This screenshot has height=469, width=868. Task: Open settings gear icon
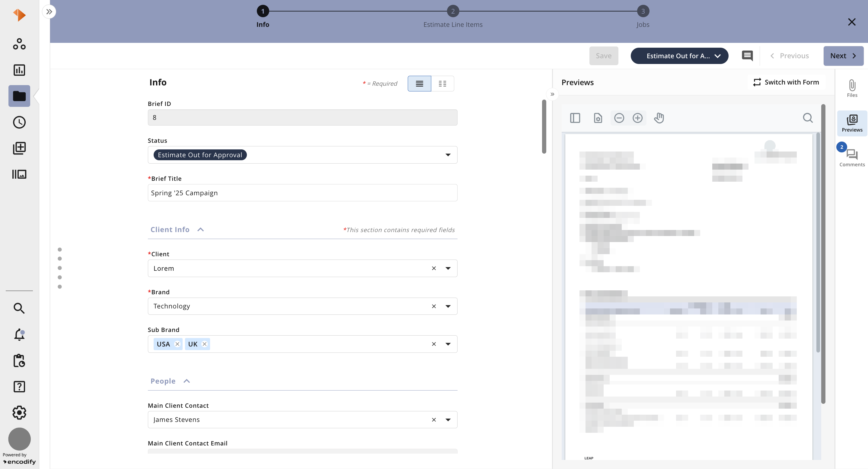[19, 412]
